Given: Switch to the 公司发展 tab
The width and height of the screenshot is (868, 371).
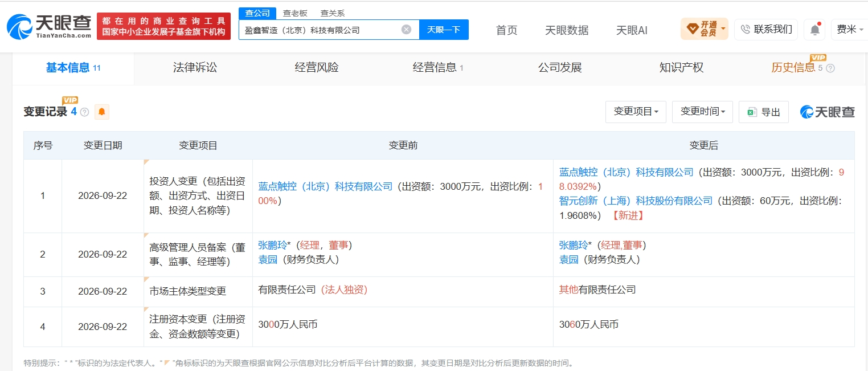Looking at the screenshot, I should tap(560, 68).
